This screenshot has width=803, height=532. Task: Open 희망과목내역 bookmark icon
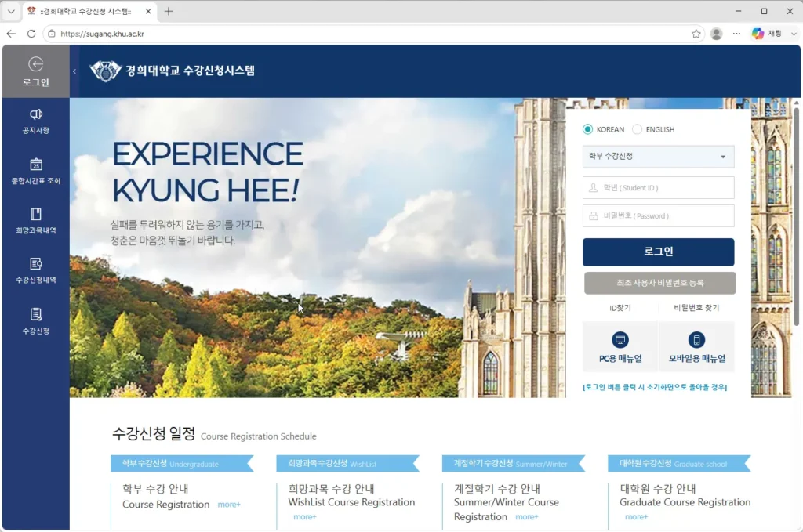[36, 214]
